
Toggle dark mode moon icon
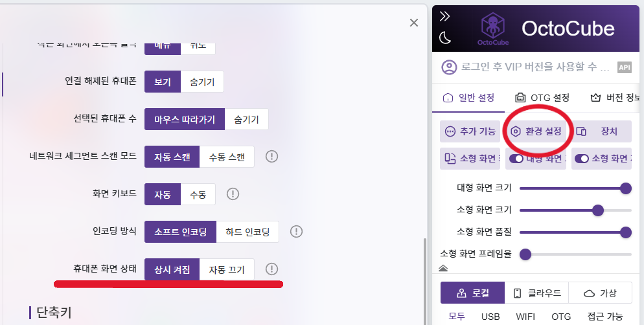pyautogui.click(x=444, y=38)
